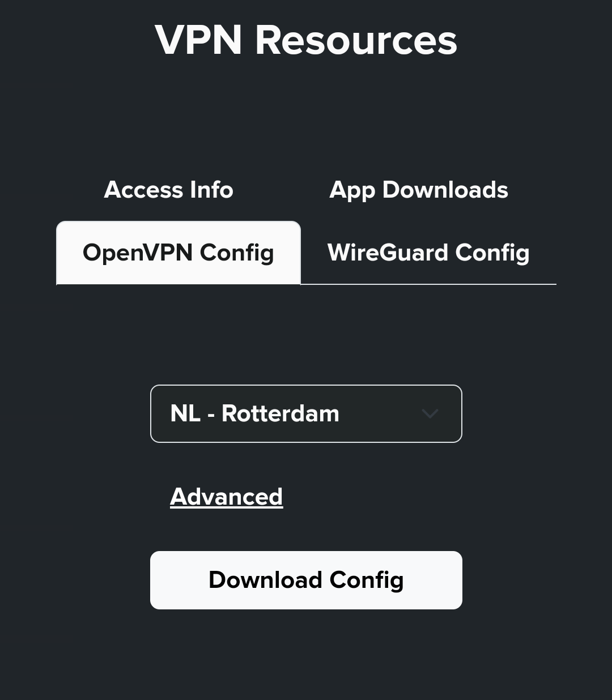Click inside the server selection field
This screenshot has height=700, width=612.
coord(306,413)
